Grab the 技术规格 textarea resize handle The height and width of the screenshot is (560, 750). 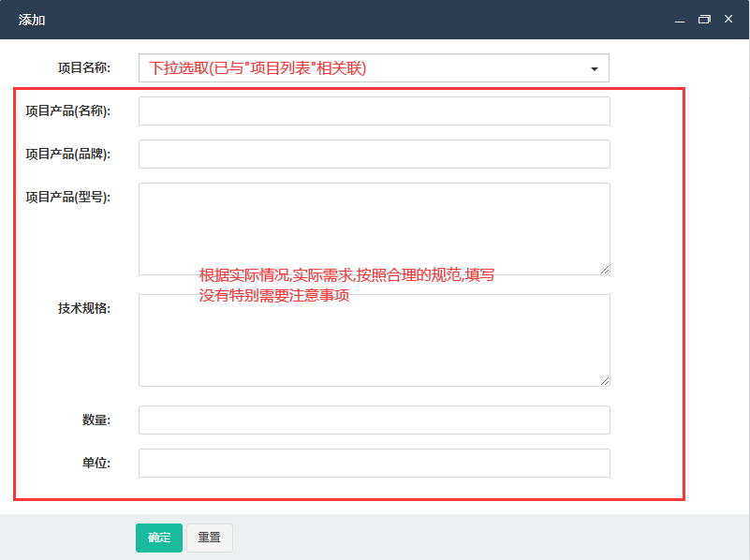(x=605, y=381)
